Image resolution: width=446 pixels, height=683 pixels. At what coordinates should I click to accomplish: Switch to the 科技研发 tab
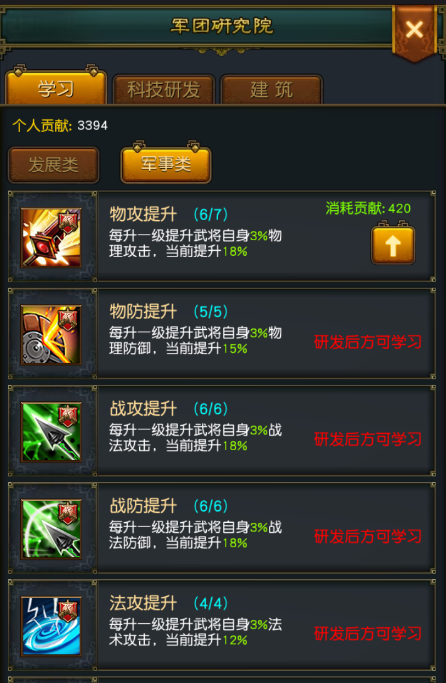point(164,90)
